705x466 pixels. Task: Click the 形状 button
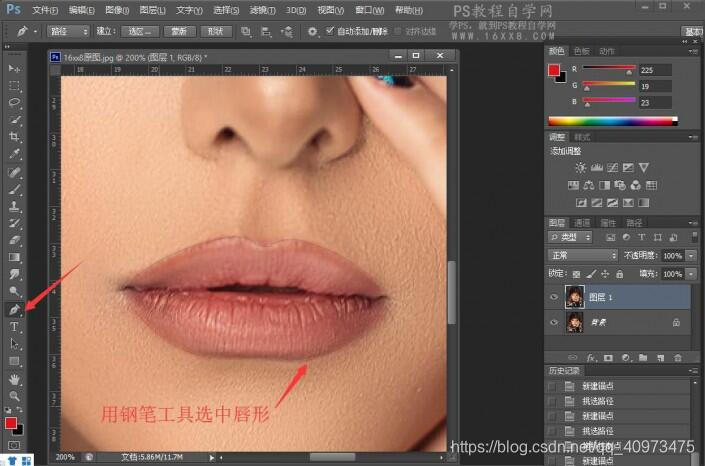[216, 31]
